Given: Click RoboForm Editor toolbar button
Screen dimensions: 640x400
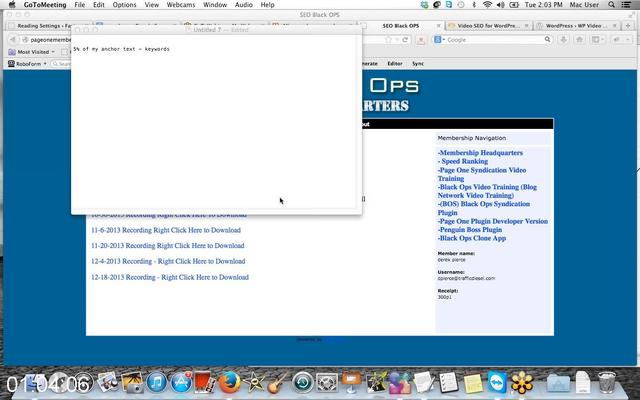Looking at the screenshot, I should point(395,64).
